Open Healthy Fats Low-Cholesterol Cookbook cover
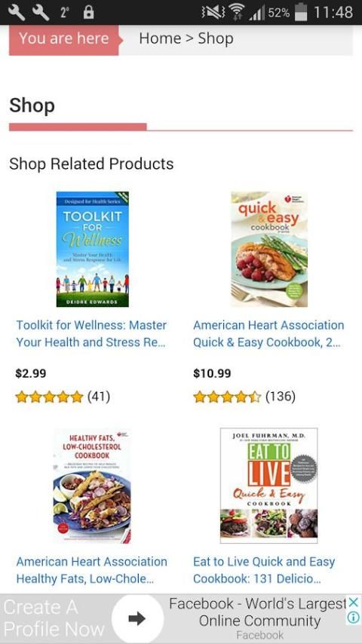 tap(93, 486)
